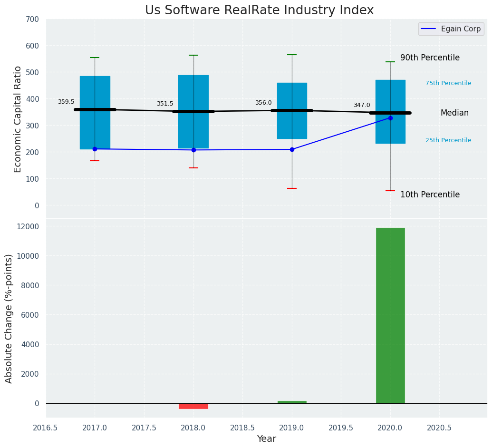This screenshot has height=448, width=492.
Task: Select the Egain Corp 2020 data point
Action: (390, 118)
